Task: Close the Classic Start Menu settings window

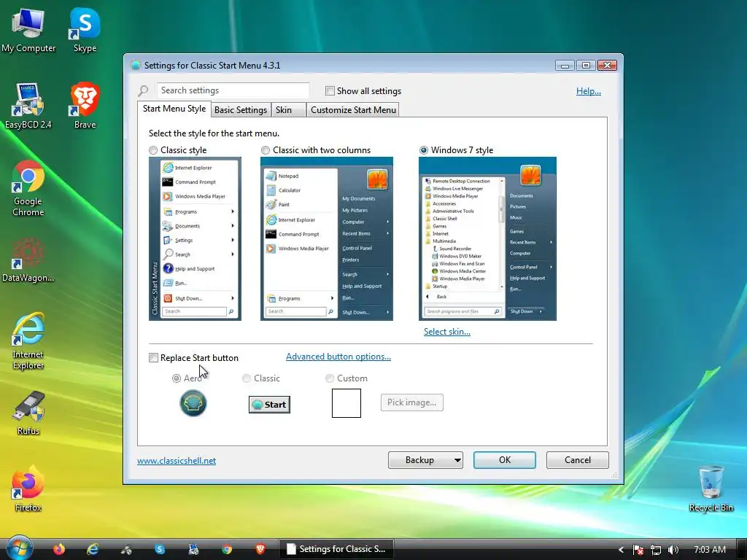Action: 607,65
